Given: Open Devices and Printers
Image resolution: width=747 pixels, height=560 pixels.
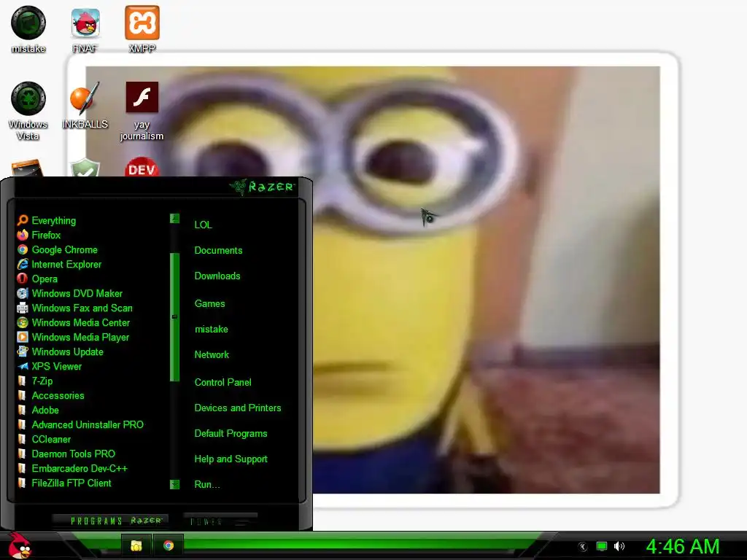Looking at the screenshot, I should (238, 408).
